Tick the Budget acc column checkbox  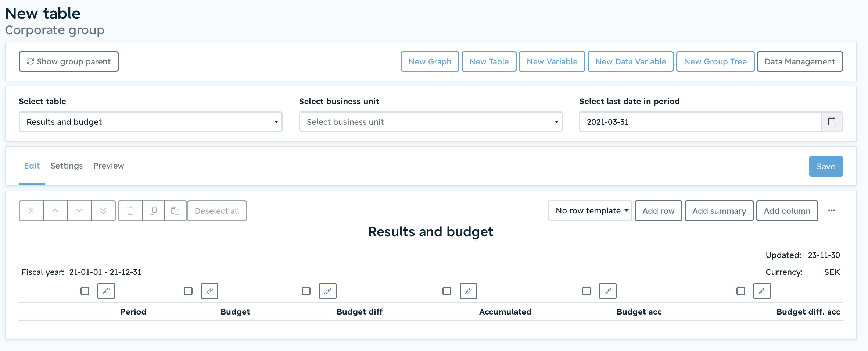pos(587,291)
